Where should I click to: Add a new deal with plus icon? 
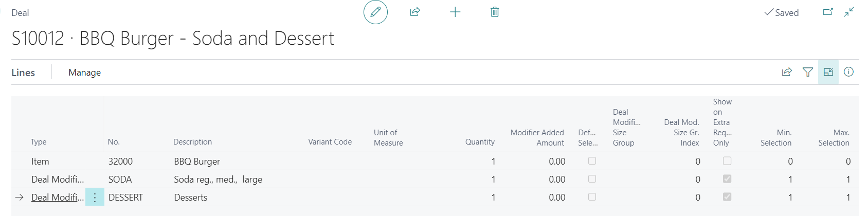(455, 12)
